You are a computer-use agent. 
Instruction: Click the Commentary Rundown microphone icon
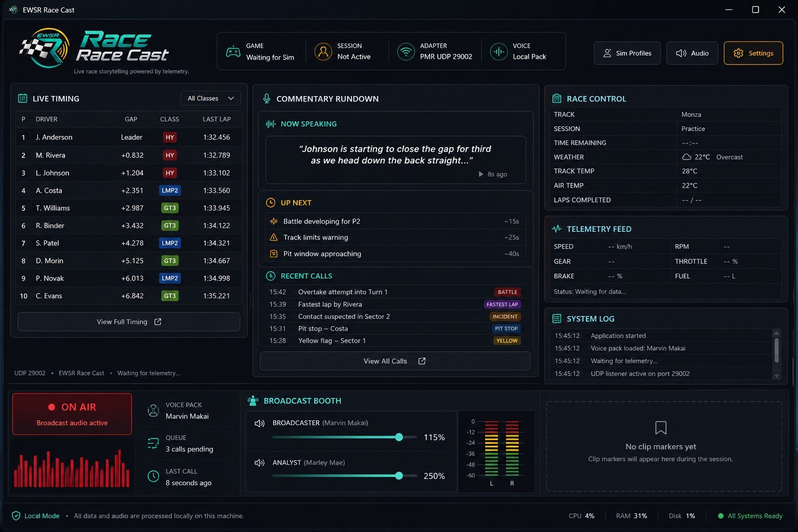(267, 98)
